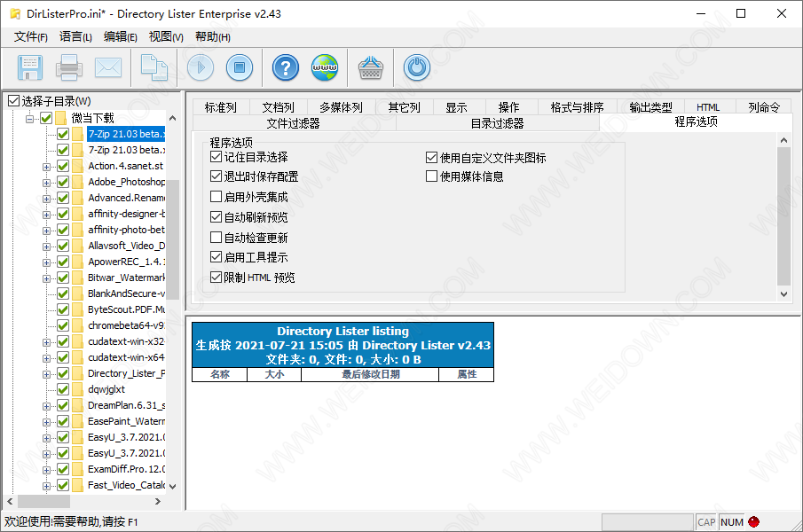
Task: Open the 文件(F) menu
Action: pyautogui.click(x=31, y=37)
